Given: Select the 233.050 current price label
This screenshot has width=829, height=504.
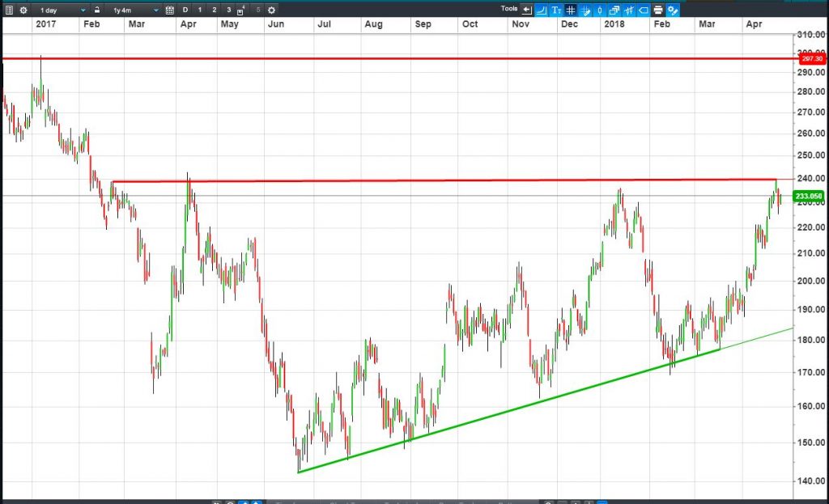Looking at the screenshot, I should (x=809, y=196).
